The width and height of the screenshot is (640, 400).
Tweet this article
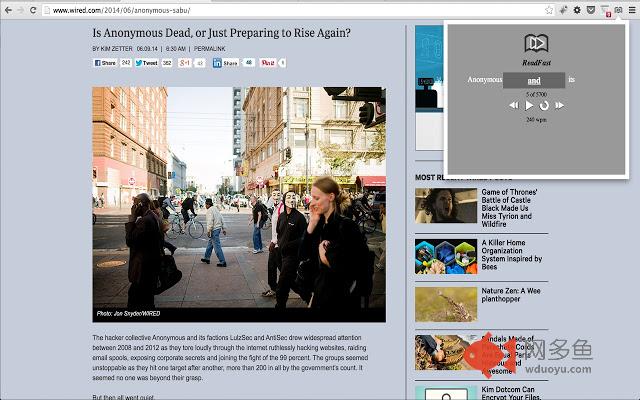click(x=147, y=63)
